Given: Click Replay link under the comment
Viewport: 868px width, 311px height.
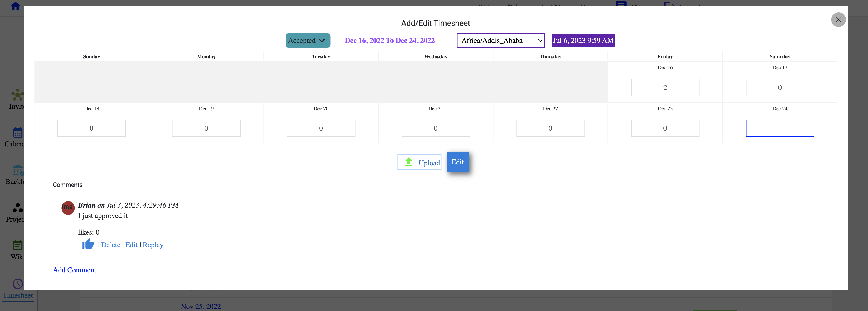Looking at the screenshot, I should pos(153,245).
